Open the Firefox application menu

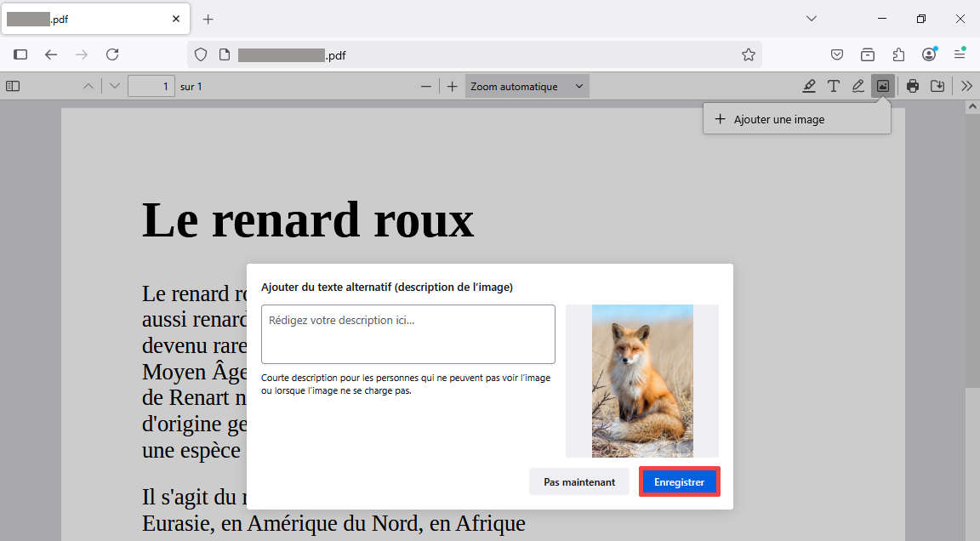click(x=960, y=54)
